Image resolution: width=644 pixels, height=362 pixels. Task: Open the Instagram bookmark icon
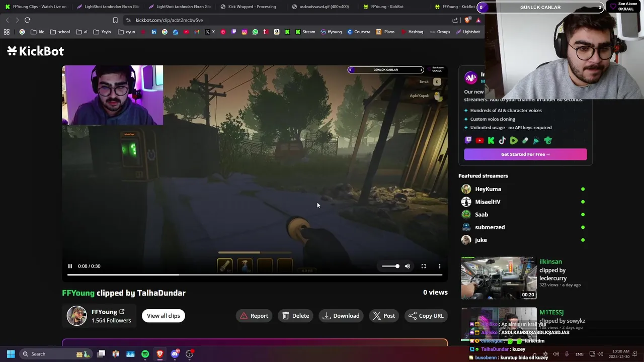(x=245, y=32)
